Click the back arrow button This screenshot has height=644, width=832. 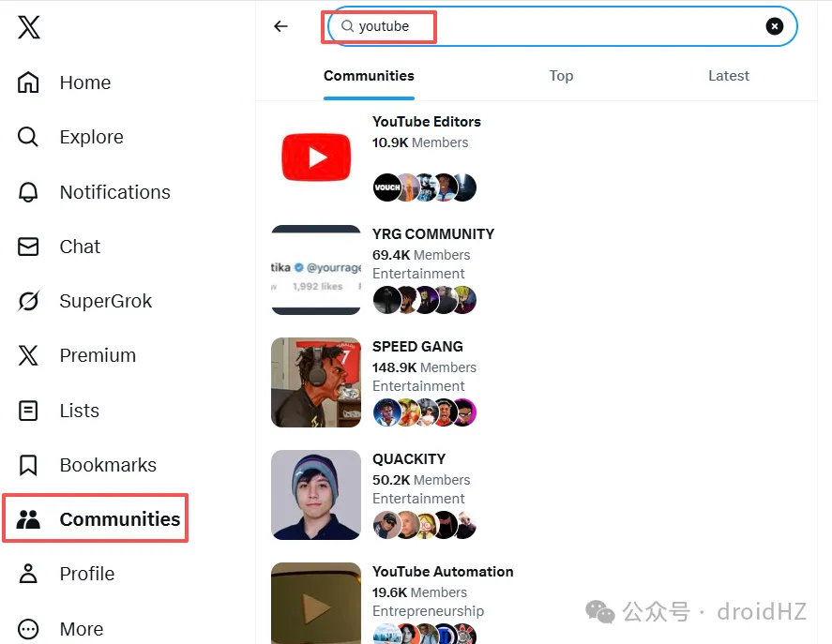tap(280, 26)
